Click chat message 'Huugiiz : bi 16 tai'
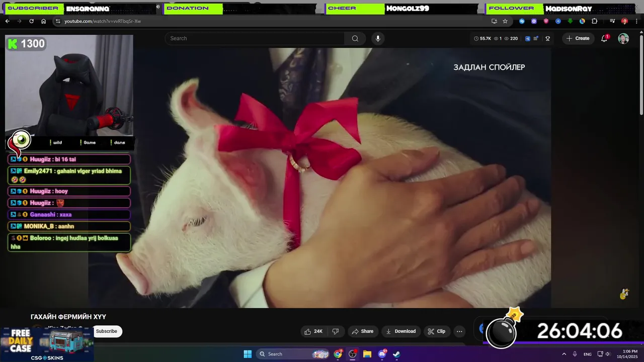This screenshot has width=644, height=362. coord(69,159)
